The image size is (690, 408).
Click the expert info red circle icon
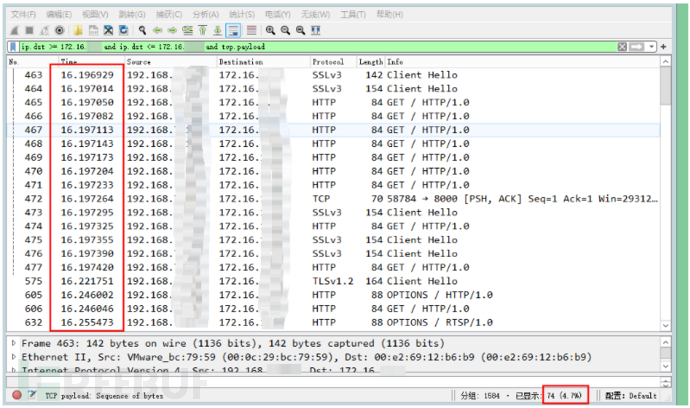(x=15, y=395)
